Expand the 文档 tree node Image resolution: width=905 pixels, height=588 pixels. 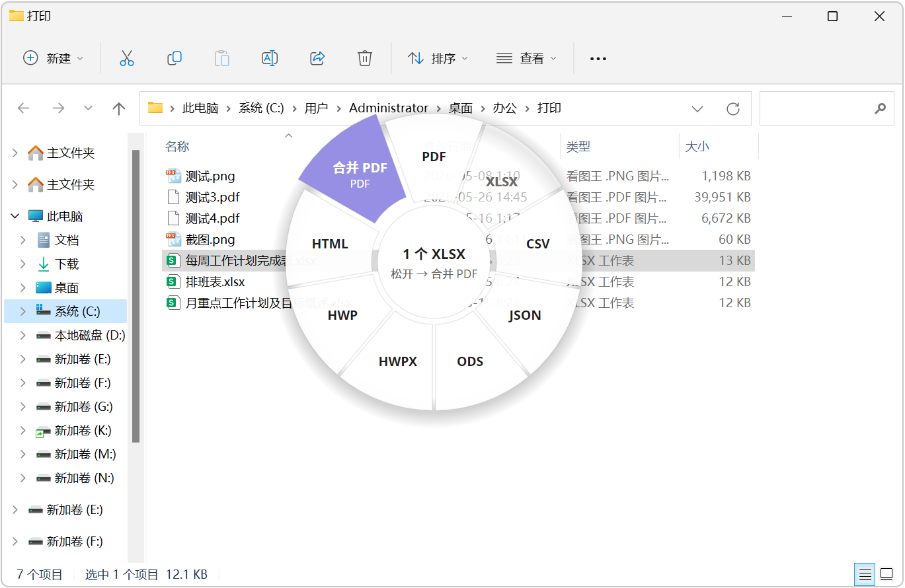(24, 240)
